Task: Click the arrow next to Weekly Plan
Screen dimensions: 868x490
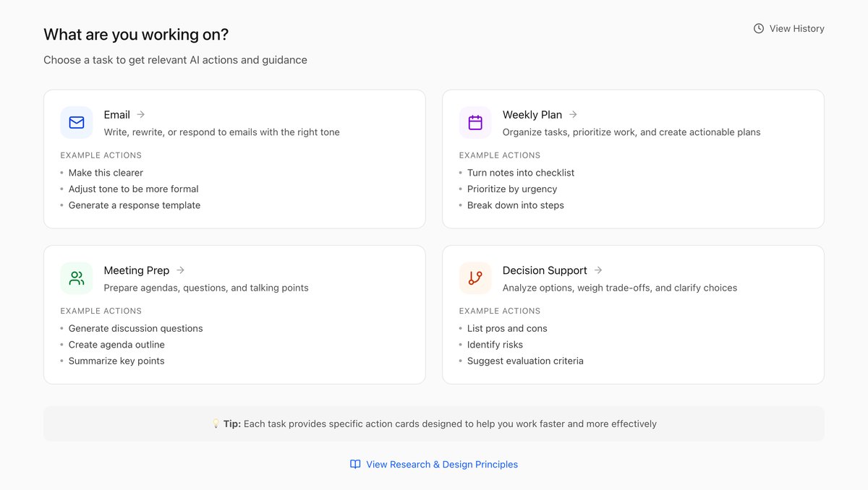Action: tap(573, 114)
